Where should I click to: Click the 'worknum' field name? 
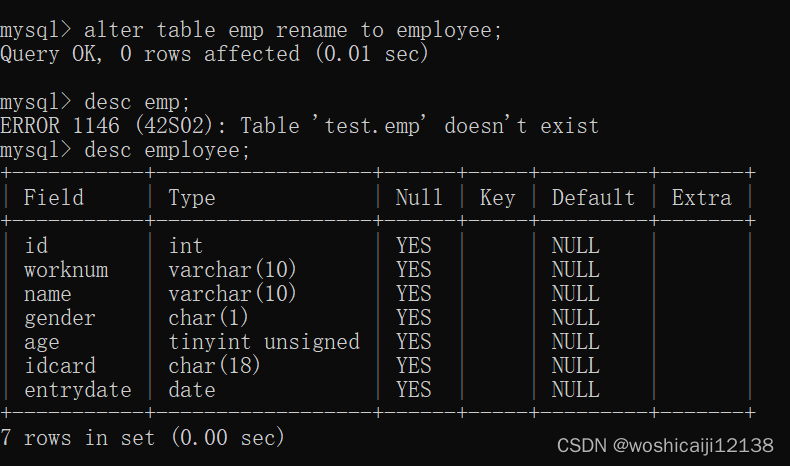66,270
